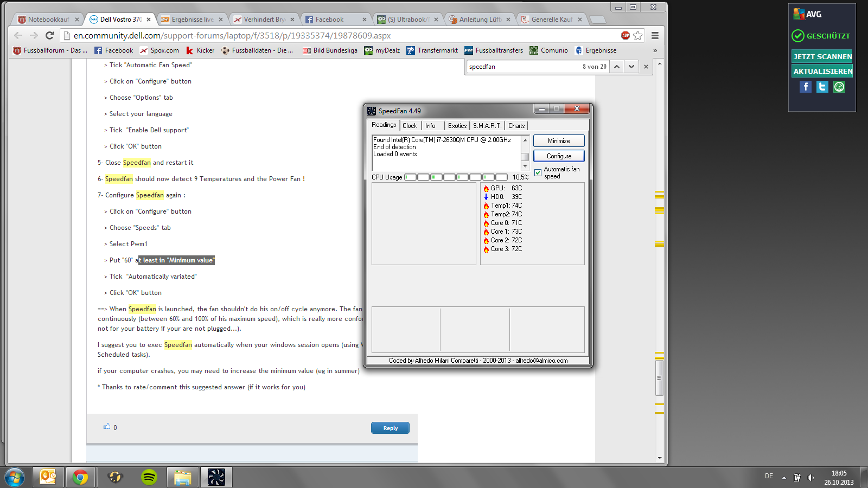The height and width of the screenshot is (488, 868).
Task: Open myDealz bookmark
Action: (382, 50)
